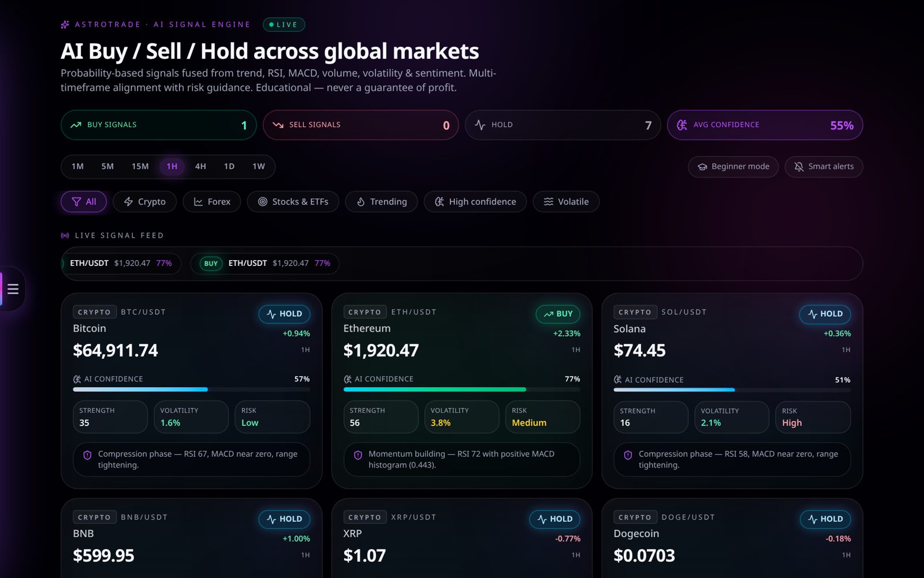Filter signals by Stocks & ETFs
This screenshot has width=924, height=578.
pyautogui.click(x=293, y=202)
